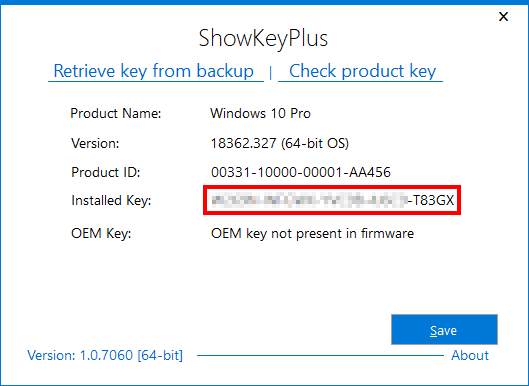
Task: Click the Version label in details list
Action: pyautogui.click(x=95, y=143)
